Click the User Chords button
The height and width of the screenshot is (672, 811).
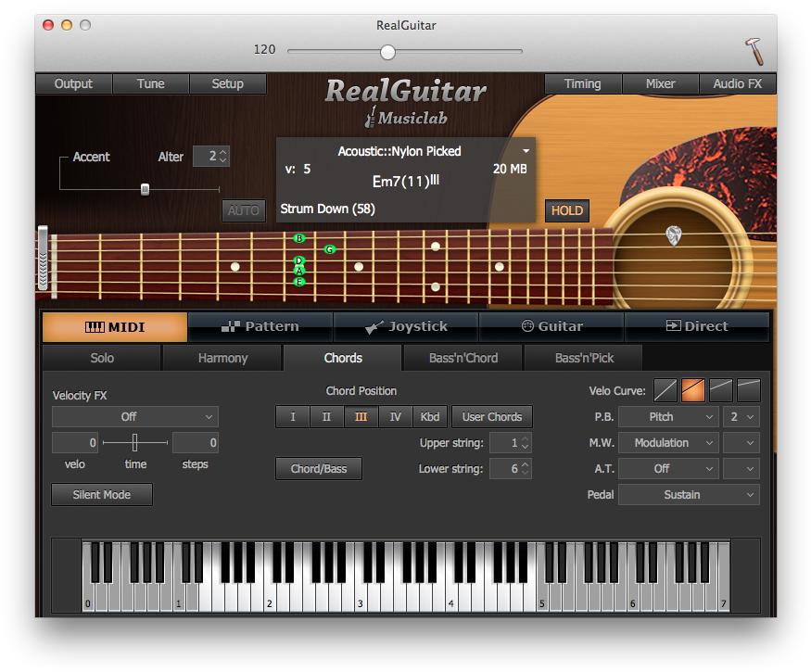[x=492, y=417]
